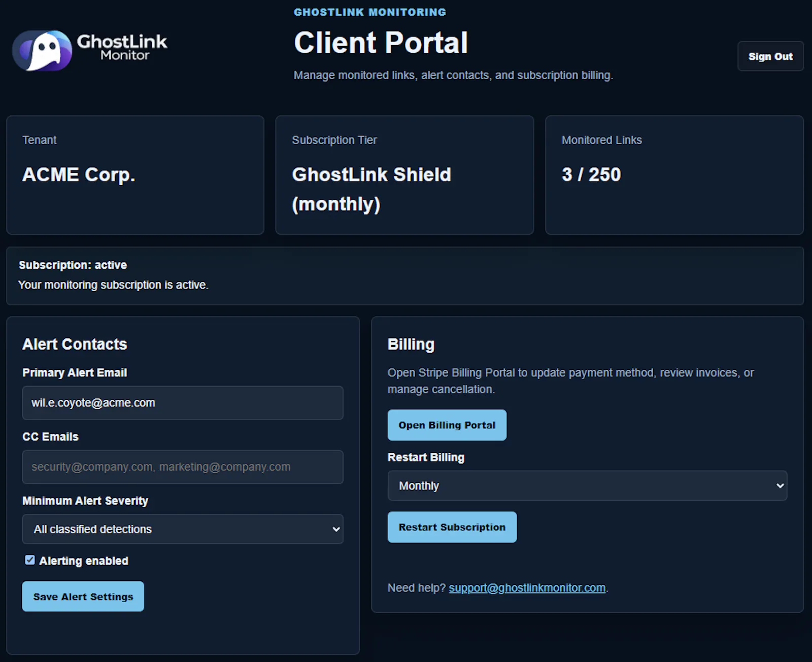Click the 'Your monitoring subscription is active.' message
The height and width of the screenshot is (662, 812).
pyautogui.click(x=113, y=285)
